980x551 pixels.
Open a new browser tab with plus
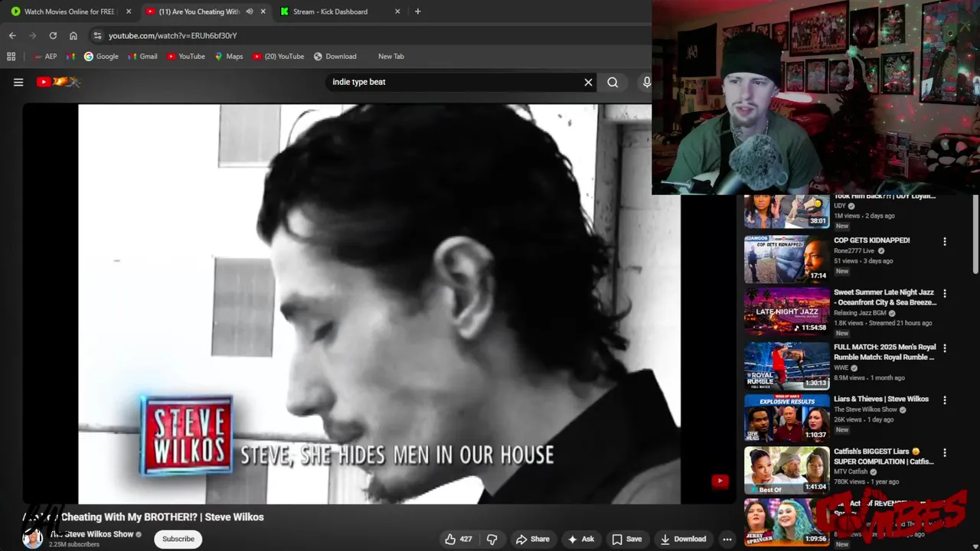[417, 11]
